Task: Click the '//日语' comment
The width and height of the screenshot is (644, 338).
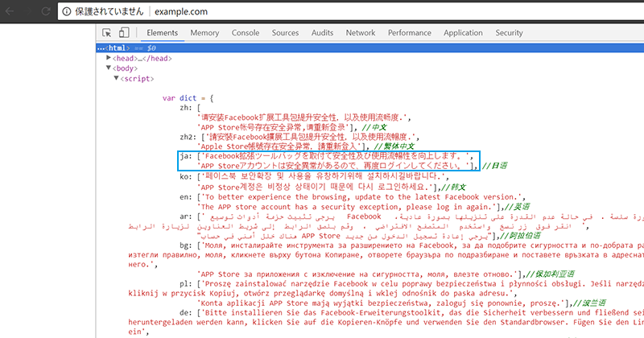Action: pyautogui.click(x=494, y=166)
